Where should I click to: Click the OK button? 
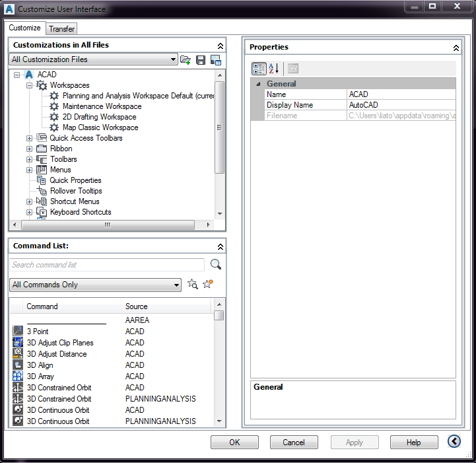234,442
